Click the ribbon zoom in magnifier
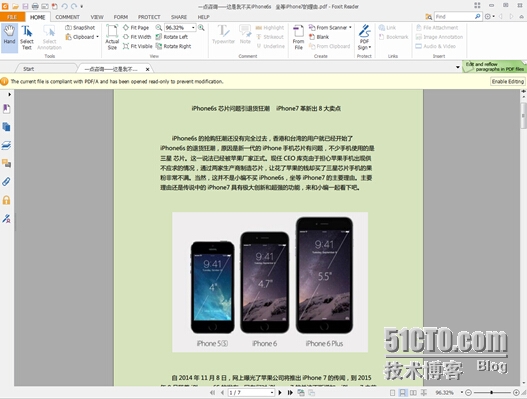527x399 pixels. tap(201, 28)
